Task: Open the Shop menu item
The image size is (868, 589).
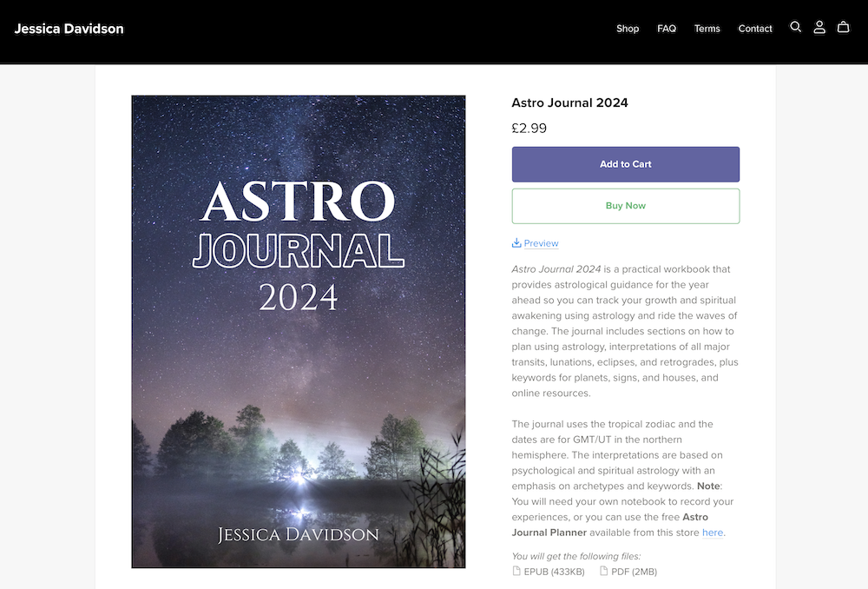Action: click(628, 28)
